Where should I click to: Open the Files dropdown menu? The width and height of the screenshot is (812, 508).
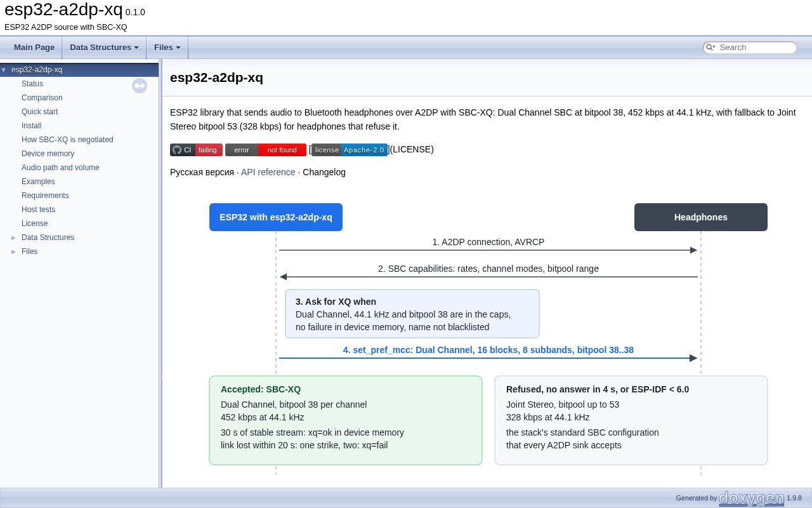click(167, 48)
